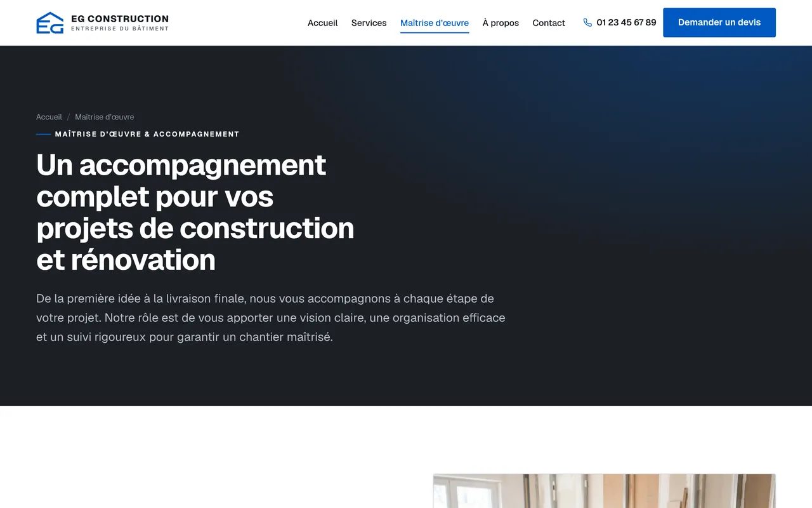Navigate to Contact in header
Viewport: 812px width, 508px height.
tap(549, 23)
